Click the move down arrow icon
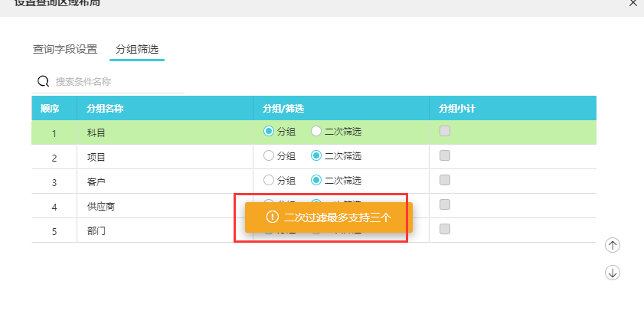 (x=613, y=273)
